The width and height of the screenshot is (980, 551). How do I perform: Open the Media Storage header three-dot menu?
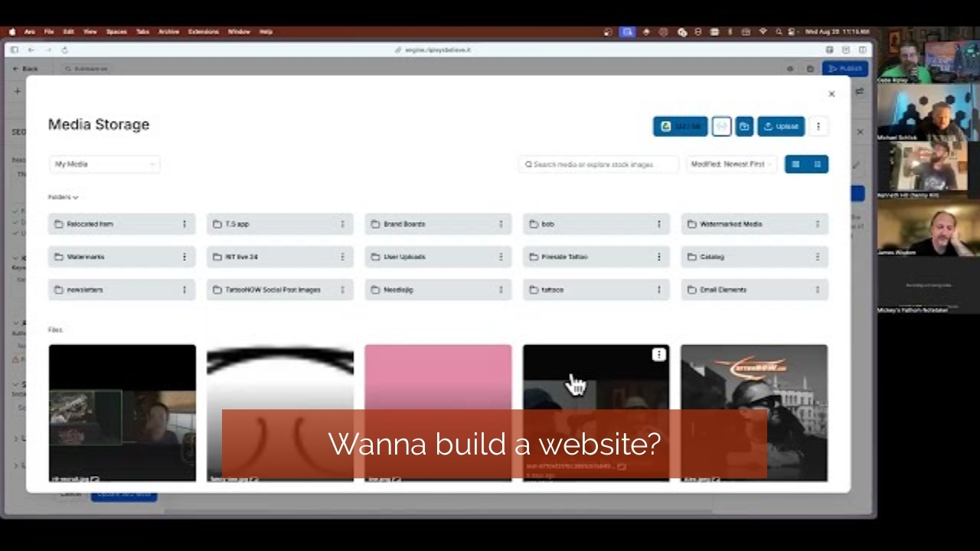pyautogui.click(x=818, y=126)
